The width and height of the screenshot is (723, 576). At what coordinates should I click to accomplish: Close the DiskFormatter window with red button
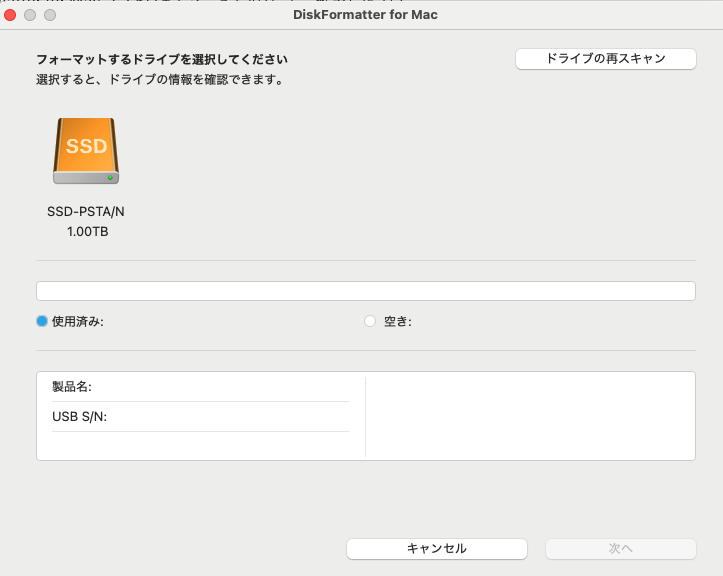(x=11, y=15)
